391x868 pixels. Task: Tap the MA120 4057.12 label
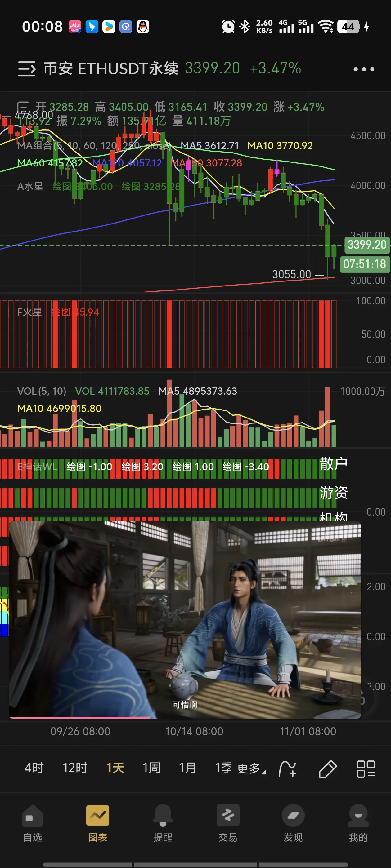(x=127, y=163)
